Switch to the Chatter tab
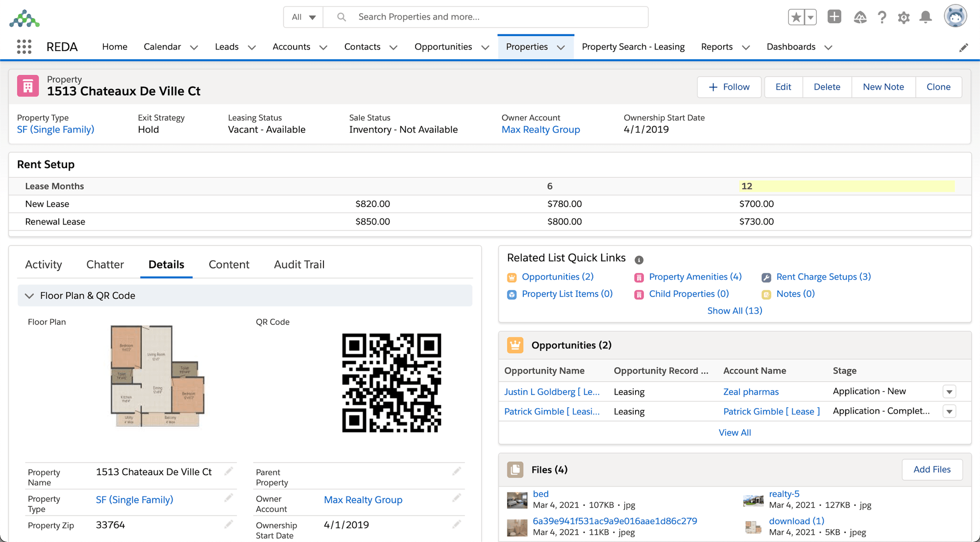980x542 pixels. coord(105,264)
